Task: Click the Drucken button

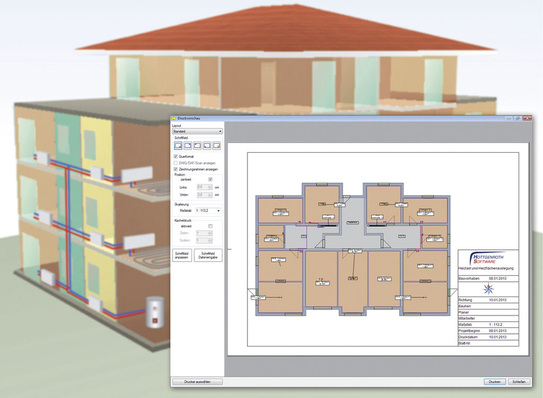Action: [495, 382]
